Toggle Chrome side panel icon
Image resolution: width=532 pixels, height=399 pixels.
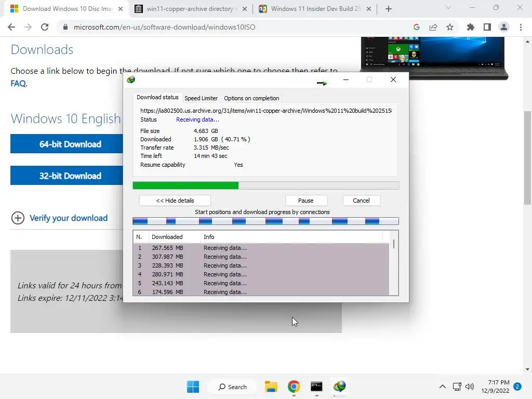[x=487, y=27]
